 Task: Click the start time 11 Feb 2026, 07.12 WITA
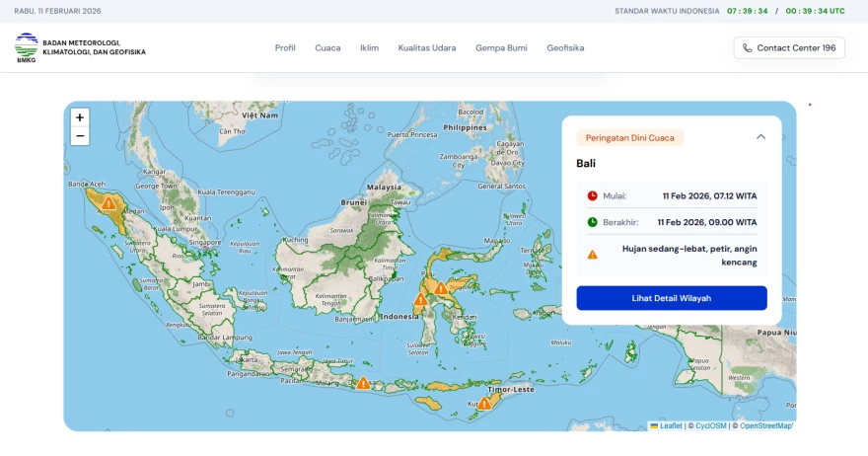pyautogui.click(x=709, y=195)
